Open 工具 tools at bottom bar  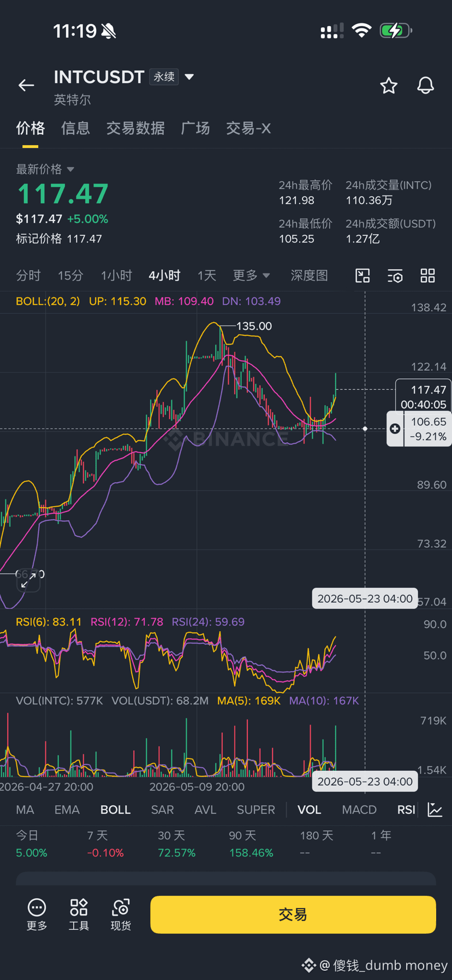click(x=79, y=914)
